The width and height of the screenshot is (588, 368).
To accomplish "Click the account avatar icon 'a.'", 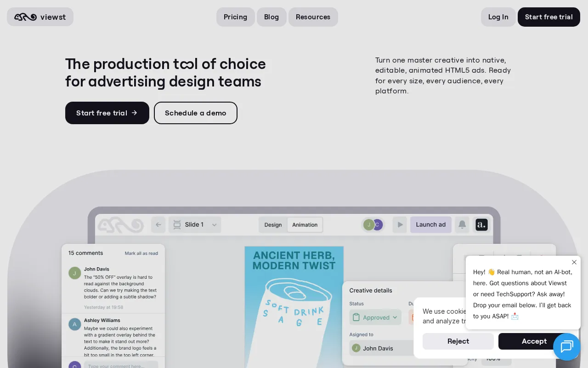I will (481, 224).
